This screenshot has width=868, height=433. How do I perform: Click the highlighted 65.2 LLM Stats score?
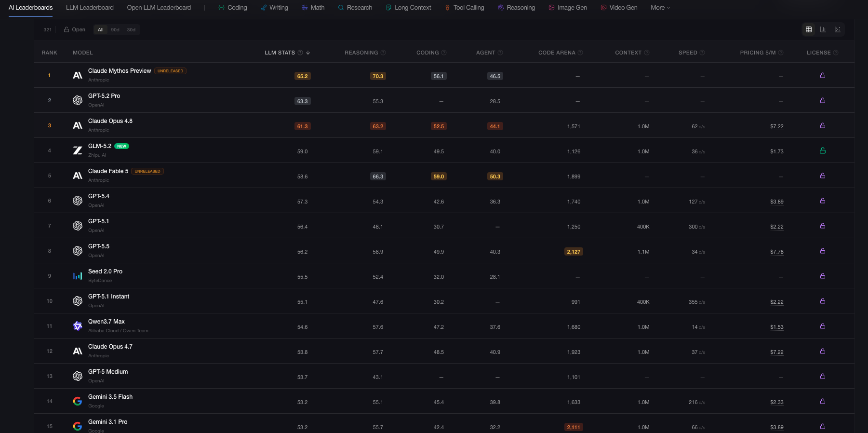pyautogui.click(x=303, y=76)
